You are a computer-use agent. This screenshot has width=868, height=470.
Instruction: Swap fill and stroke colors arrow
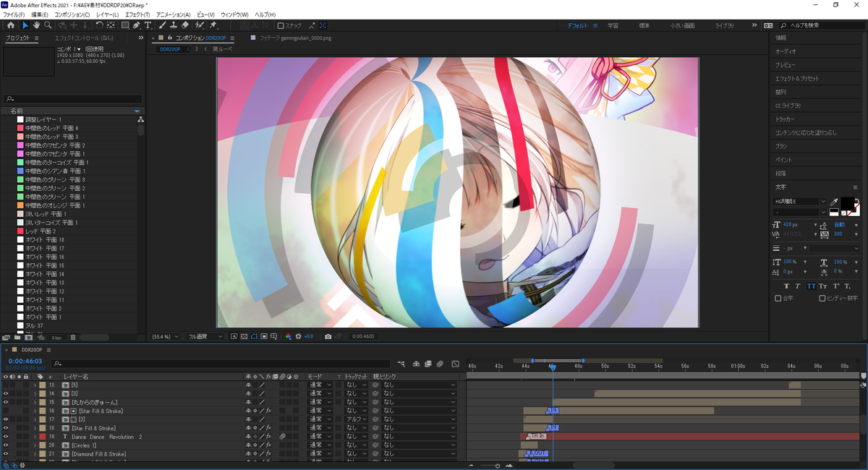(857, 200)
